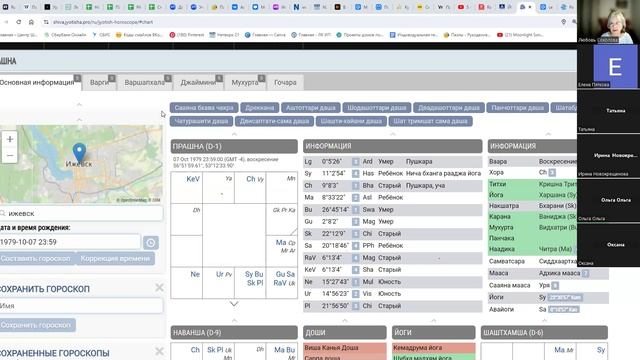Click the badge beside Хора Ch
Viewport: 640px width, 360px height.
(x=552, y=173)
